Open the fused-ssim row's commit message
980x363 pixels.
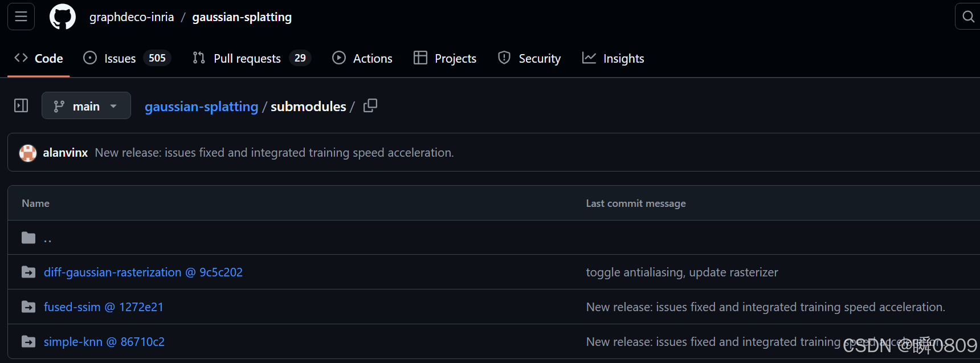(766, 307)
